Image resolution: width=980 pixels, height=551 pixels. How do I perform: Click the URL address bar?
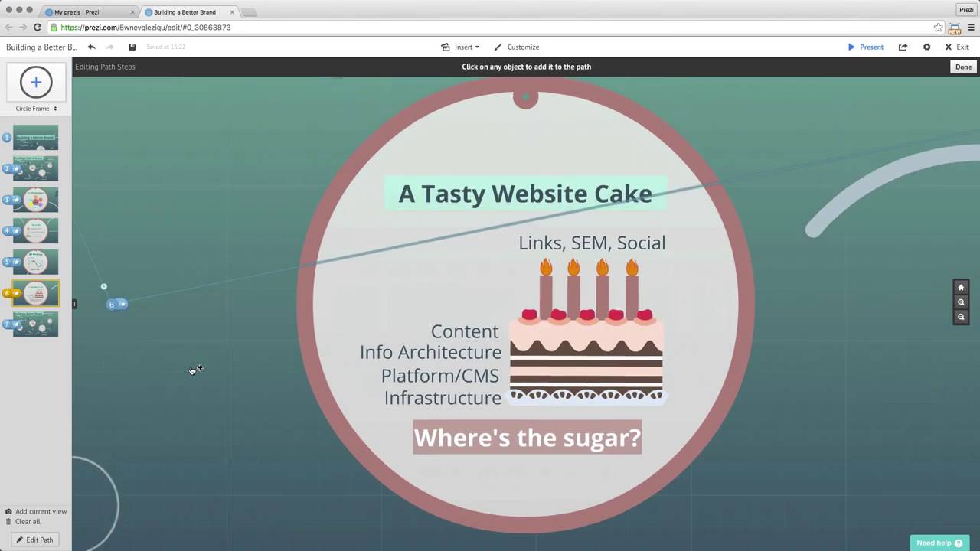tap(496, 28)
